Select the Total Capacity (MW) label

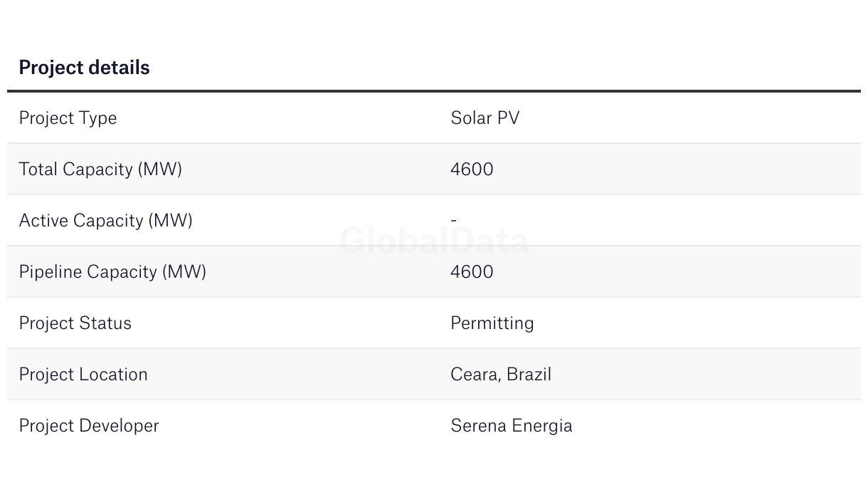tap(100, 169)
